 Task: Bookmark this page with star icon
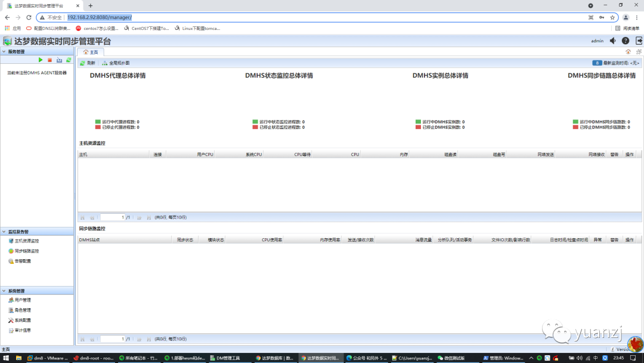[x=612, y=17]
